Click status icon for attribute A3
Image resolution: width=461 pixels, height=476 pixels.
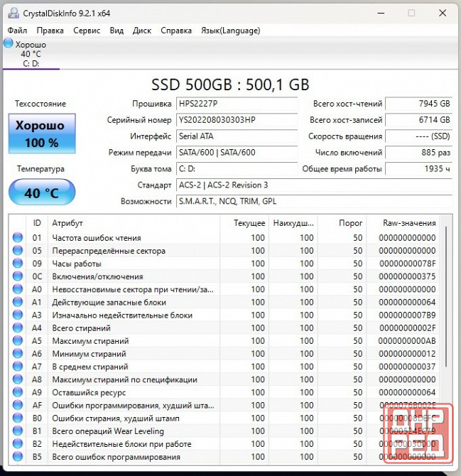tap(18, 315)
